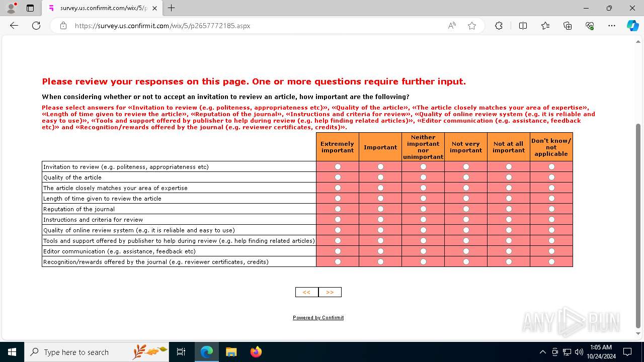Click the 'Extremely important' column header
Viewport: 644px width, 362px height.
click(x=338, y=147)
